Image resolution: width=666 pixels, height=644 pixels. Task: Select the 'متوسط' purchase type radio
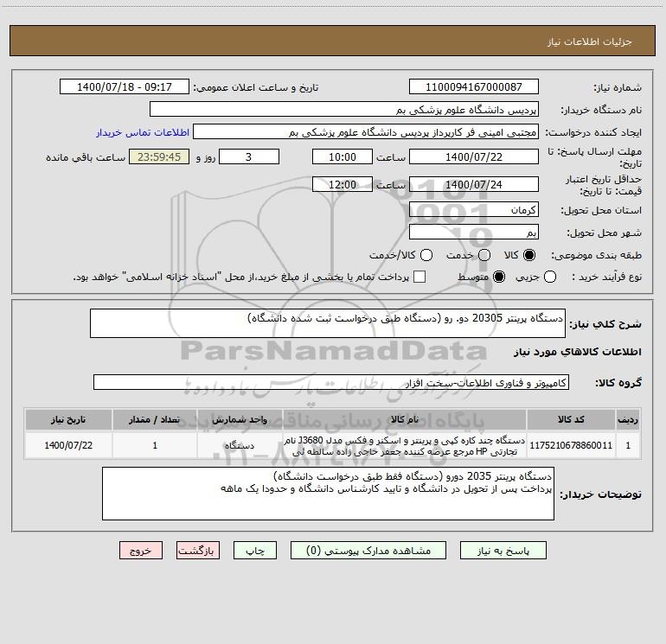(499, 277)
